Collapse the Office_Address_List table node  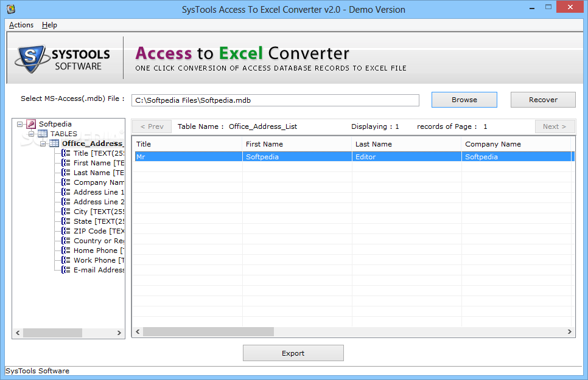click(43, 143)
